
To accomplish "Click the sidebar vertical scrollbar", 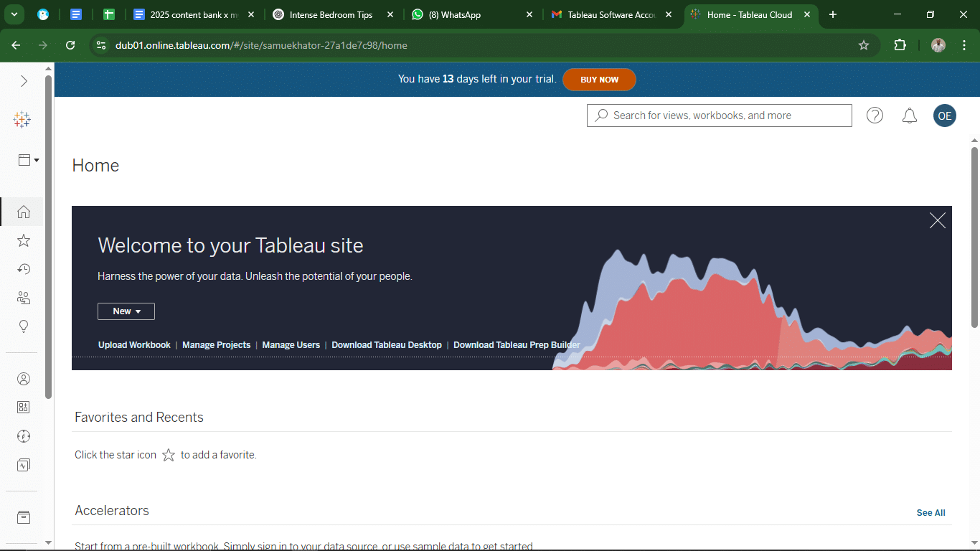I will [x=48, y=237].
